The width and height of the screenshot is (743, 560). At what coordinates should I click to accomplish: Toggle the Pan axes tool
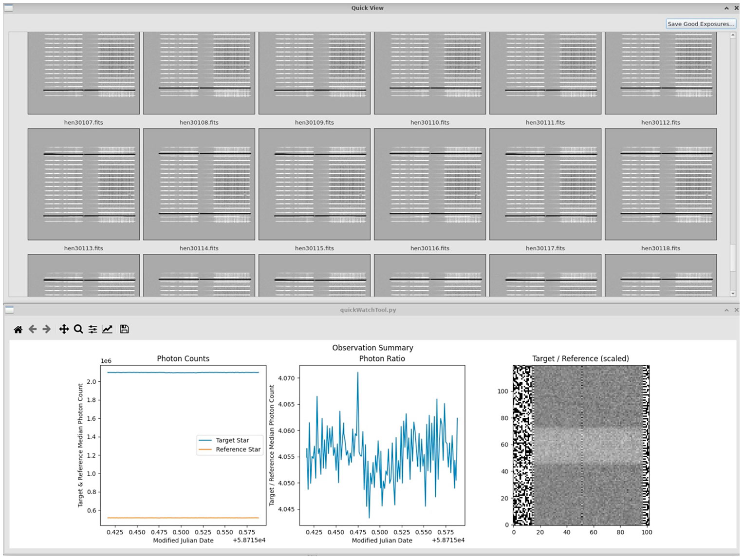coord(64,330)
